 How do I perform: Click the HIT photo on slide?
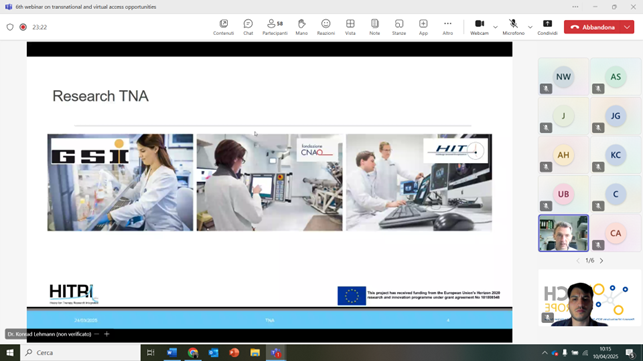[419, 182]
